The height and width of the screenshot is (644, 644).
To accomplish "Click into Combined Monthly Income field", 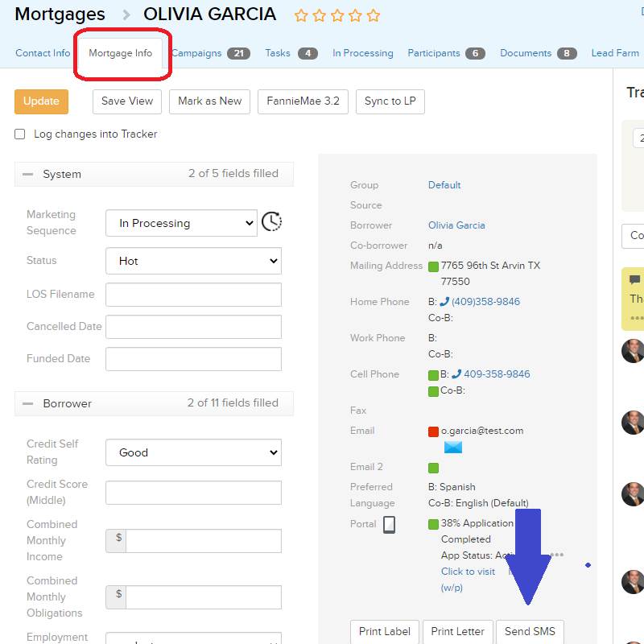I will pyautogui.click(x=204, y=540).
